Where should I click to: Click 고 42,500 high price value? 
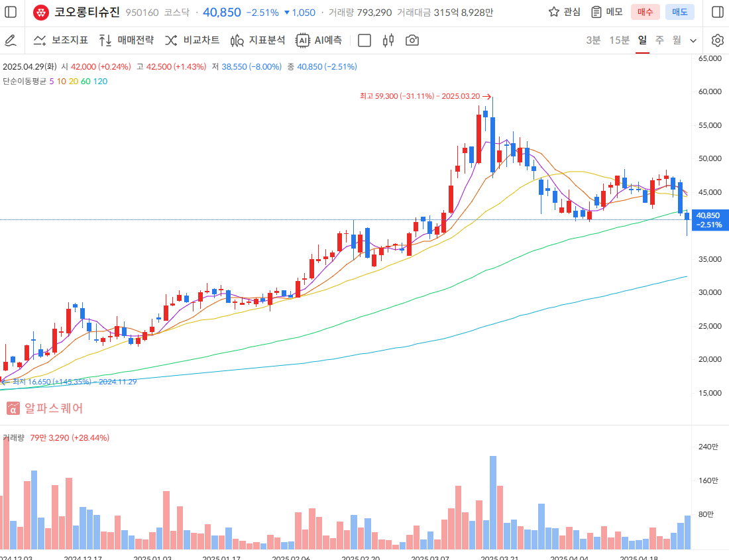(171, 67)
